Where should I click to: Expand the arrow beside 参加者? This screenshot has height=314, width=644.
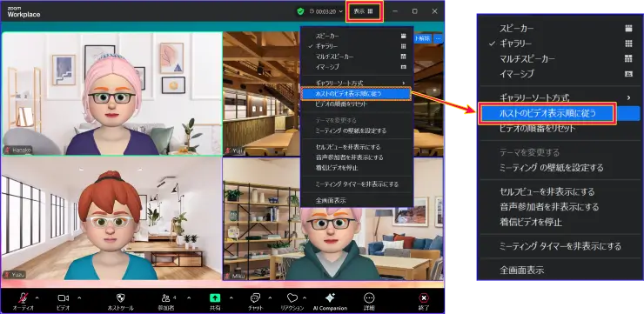[x=189, y=297]
